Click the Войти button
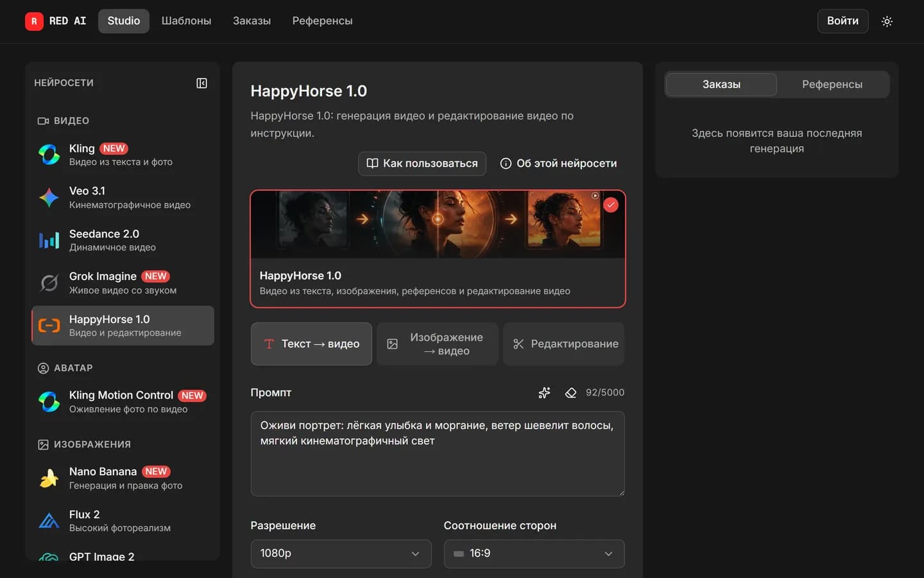Image resolution: width=924 pixels, height=578 pixels. (843, 21)
